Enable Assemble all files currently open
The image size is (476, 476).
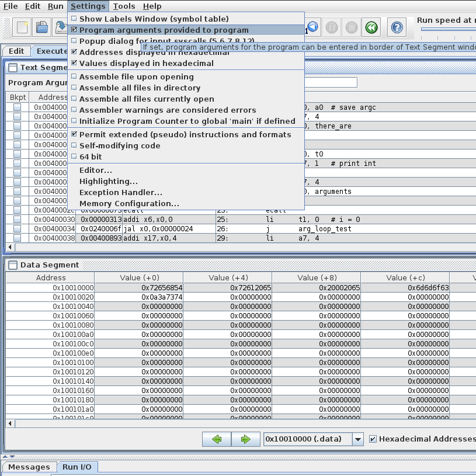(x=186, y=99)
